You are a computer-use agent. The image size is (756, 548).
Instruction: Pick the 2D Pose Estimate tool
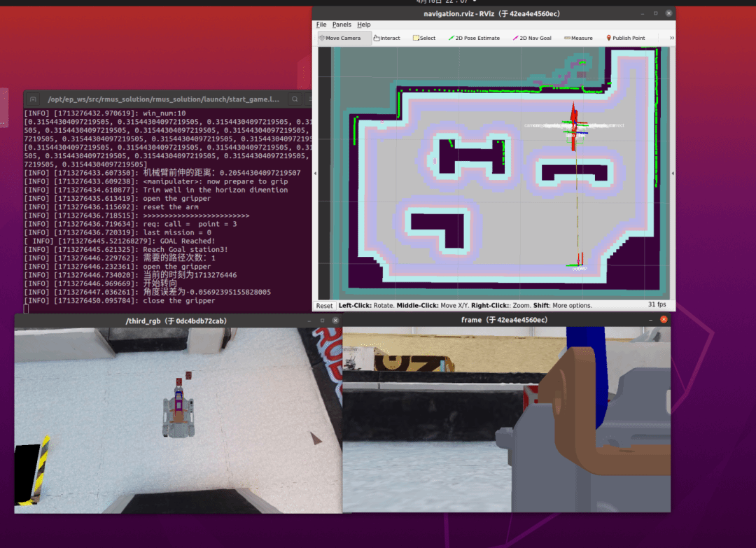pyautogui.click(x=475, y=38)
